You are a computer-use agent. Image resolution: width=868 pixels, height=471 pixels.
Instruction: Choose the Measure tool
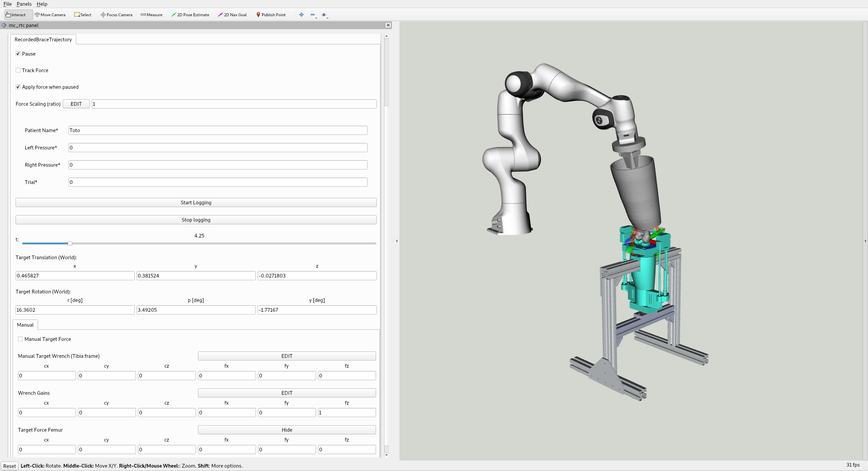click(152, 15)
